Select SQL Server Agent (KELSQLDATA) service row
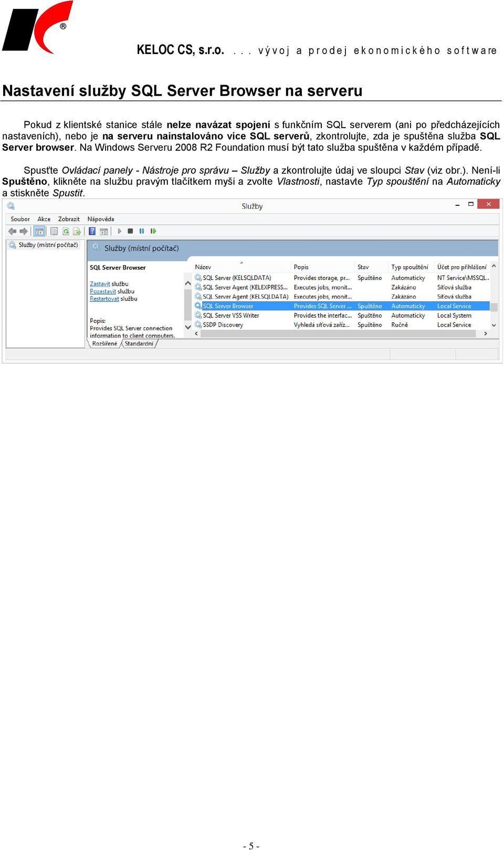Image resolution: width=504 pixels, height=850 pixels. point(342,297)
